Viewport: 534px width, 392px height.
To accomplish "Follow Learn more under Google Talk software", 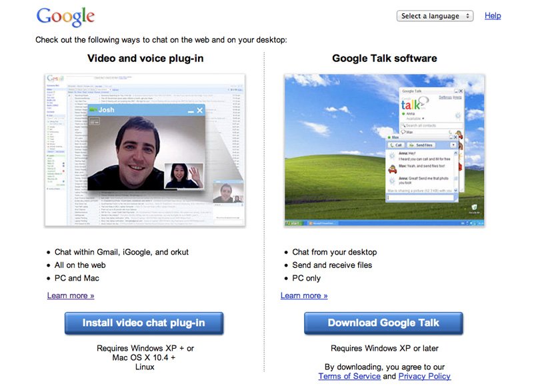I will click(304, 295).
